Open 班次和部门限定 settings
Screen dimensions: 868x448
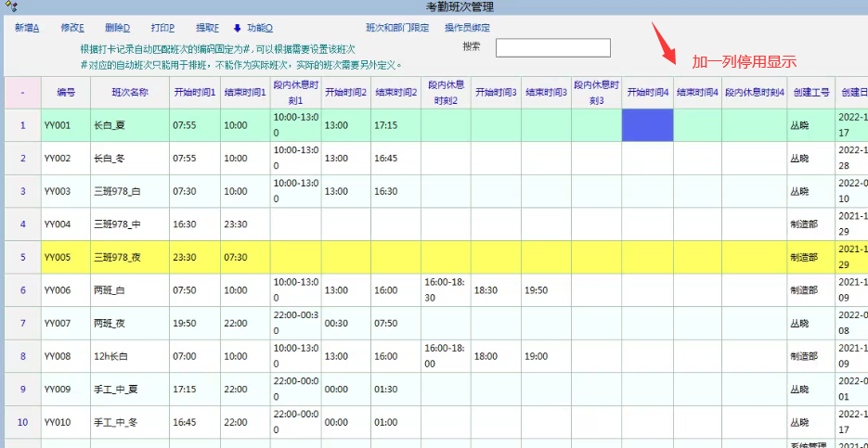coord(397,28)
